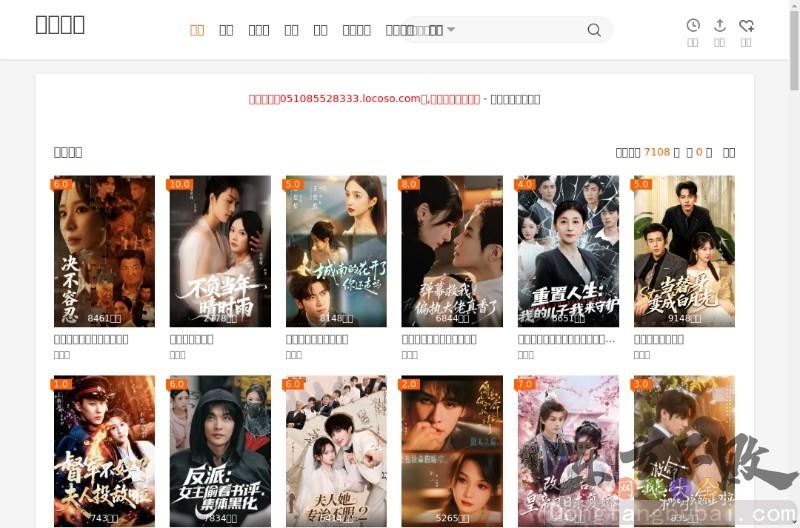This screenshot has height=528, width=800.
Task: Open watch history via clock icon
Action: tap(693, 26)
